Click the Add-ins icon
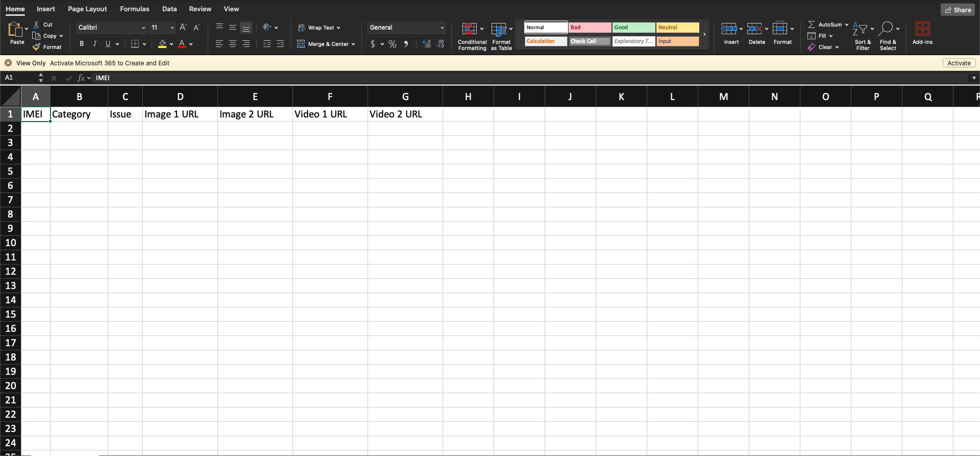Image resolution: width=980 pixels, height=456 pixels. point(922,29)
